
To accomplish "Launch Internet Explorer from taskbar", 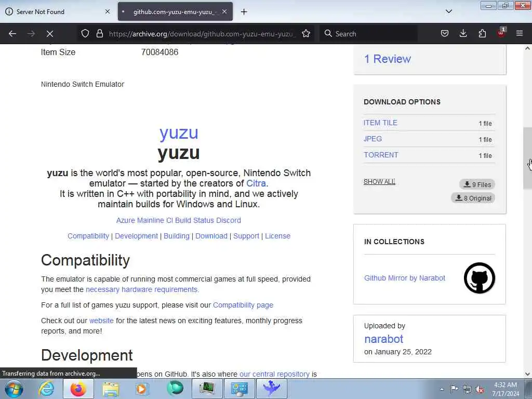I will pyautogui.click(x=46, y=389).
